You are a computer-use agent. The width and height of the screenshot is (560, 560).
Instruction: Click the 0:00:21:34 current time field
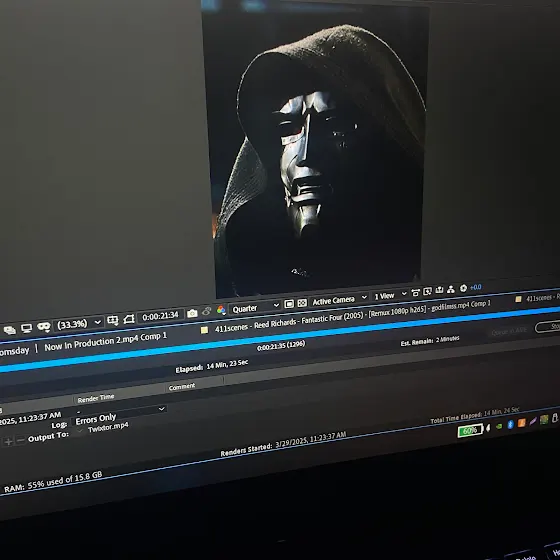160,316
